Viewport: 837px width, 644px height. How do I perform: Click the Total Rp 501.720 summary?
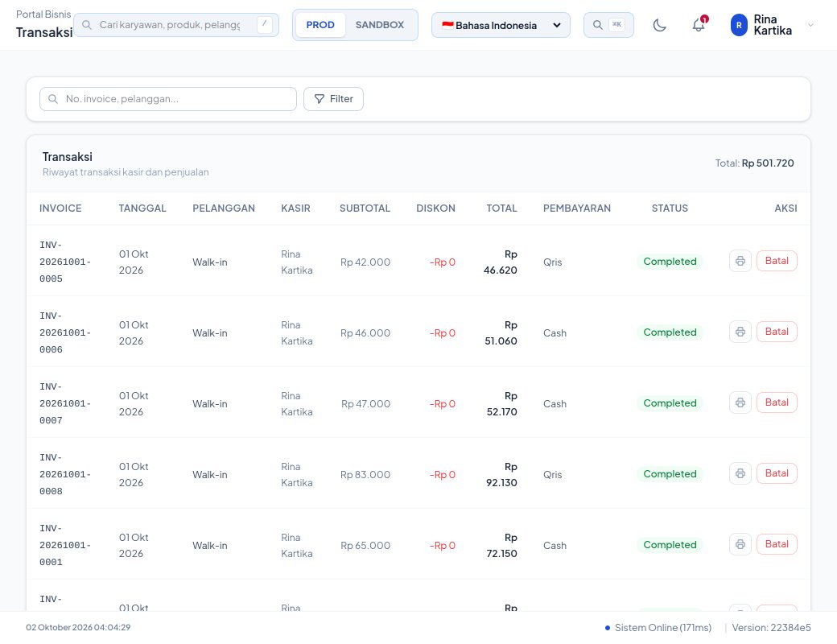click(754, 163)
